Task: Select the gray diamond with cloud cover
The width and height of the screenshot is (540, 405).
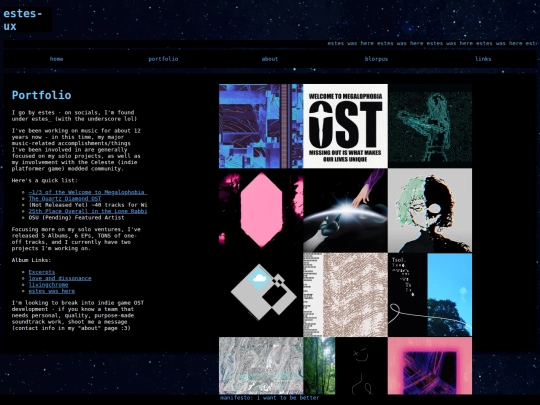Action: [x=261, y=295]
